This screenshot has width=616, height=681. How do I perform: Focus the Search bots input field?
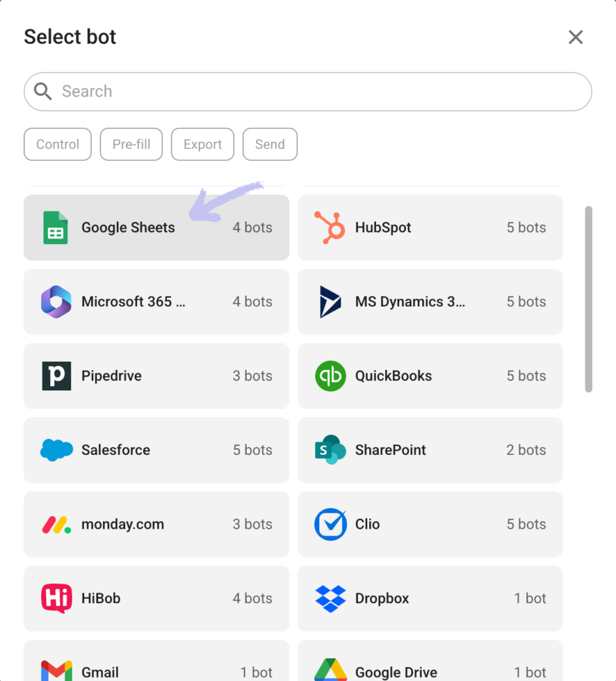tap(307, 92)
